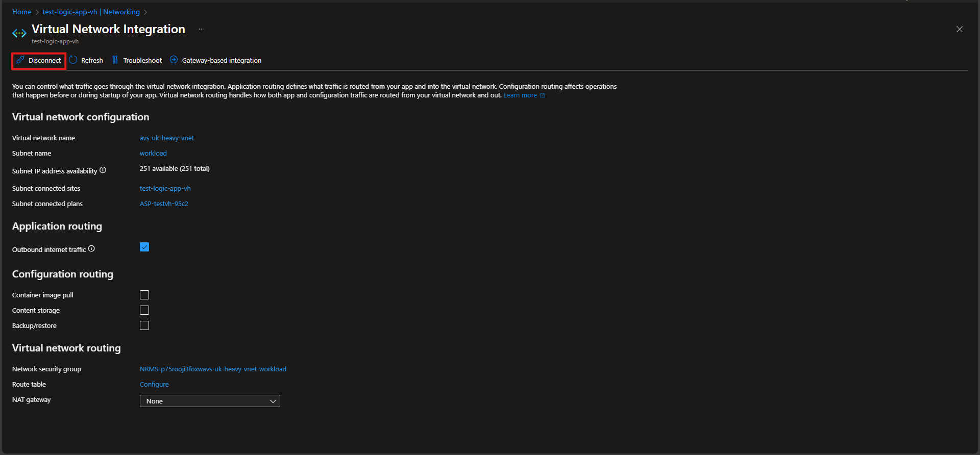This screenshot has width=980, height=455.
Task: Click the Troubleshoot tools icon
Action: click(115, 60)
